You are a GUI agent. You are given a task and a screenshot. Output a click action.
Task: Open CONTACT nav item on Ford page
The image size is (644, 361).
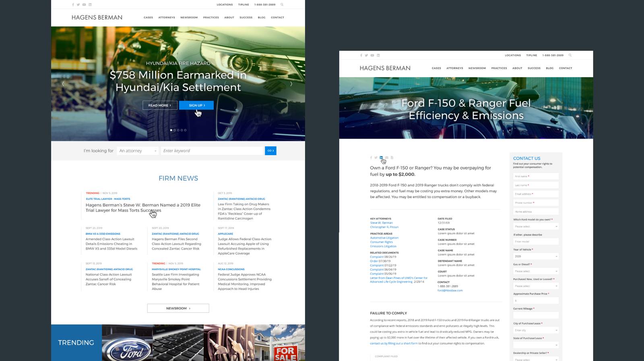click(566, 68)
